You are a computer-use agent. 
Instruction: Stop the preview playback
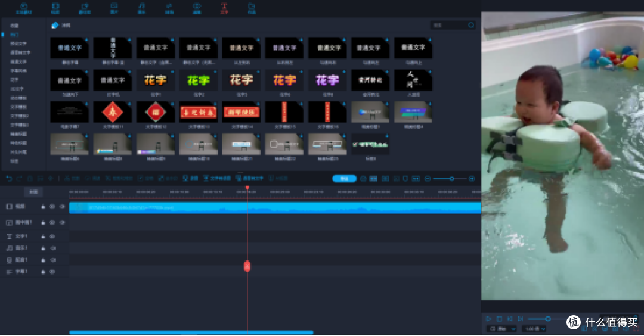tap(500, 319)
